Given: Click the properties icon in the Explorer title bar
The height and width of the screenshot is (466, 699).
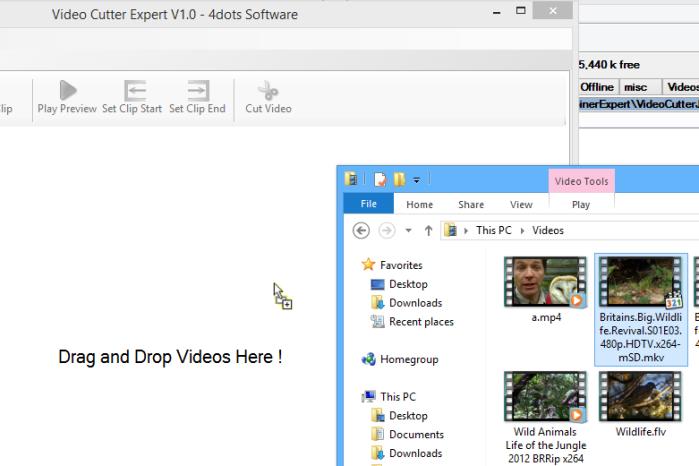Looking at the screenshot, I should (380, 180).
